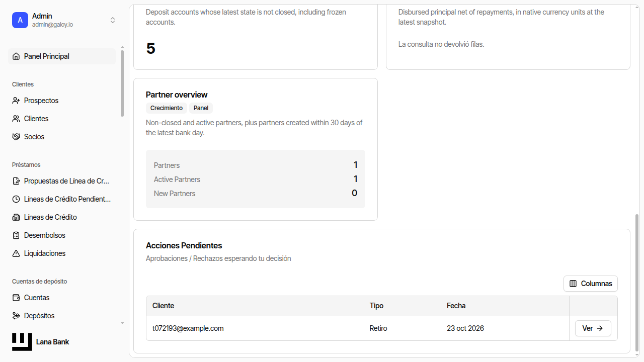Click the Admin avatar icon
The height and width of the screenshot is (362, 644).
pyautogui.click(x=20, y=20)
